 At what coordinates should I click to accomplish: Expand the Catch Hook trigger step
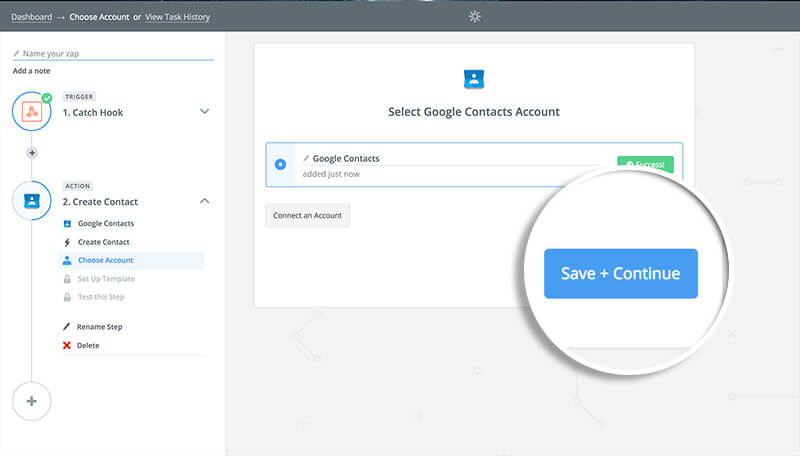tap(205, 111)
